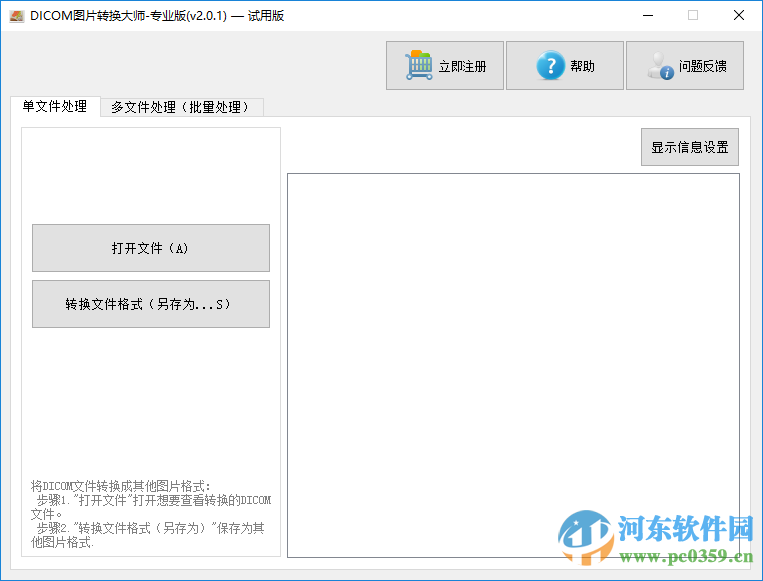Click the 将DICOM文件转换成其他图片格式 instruction text
Screen dimensions: 763x581
[x=121, y=486]
